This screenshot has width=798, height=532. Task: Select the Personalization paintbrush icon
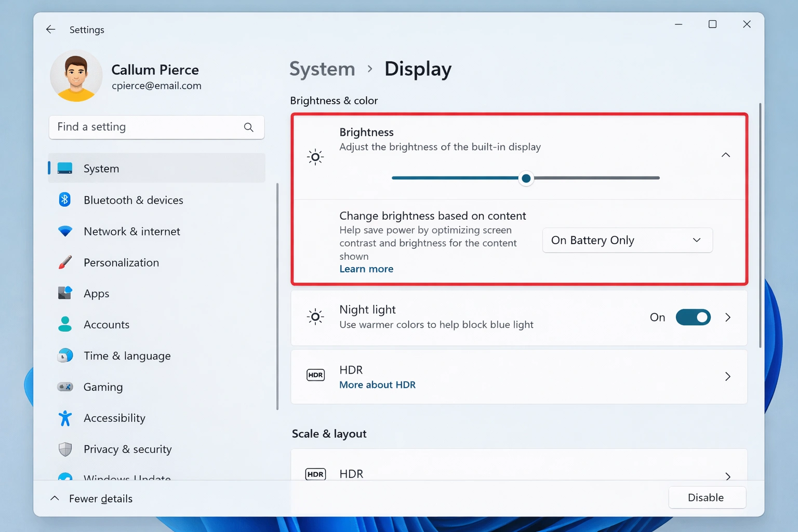(x=64, y=262)
